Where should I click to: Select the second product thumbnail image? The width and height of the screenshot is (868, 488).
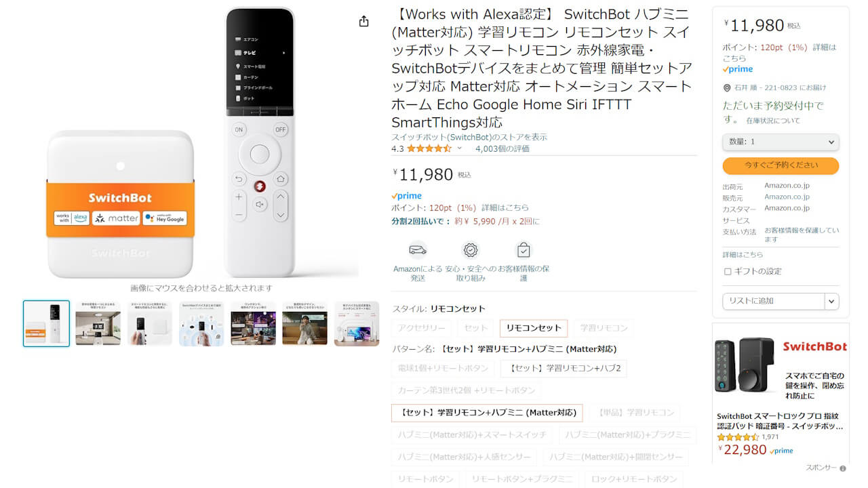point(98,323)
